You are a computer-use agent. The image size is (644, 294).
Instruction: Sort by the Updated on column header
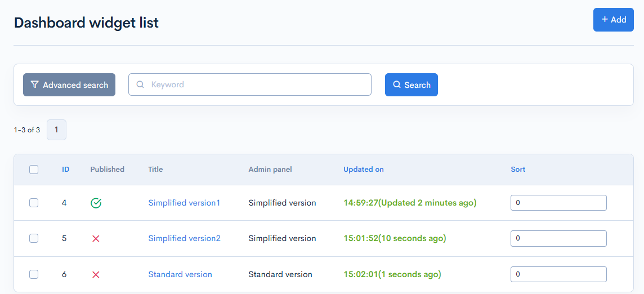click(x=364, y=170)
